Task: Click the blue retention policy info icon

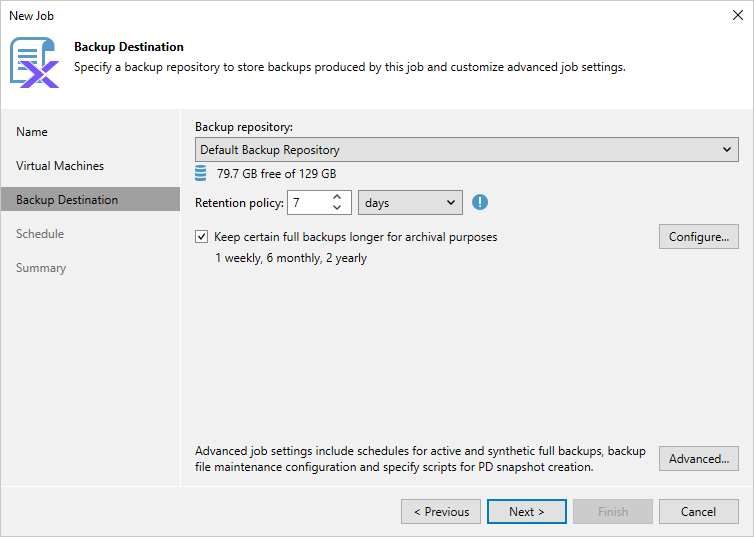Action: tap(480, 203)
